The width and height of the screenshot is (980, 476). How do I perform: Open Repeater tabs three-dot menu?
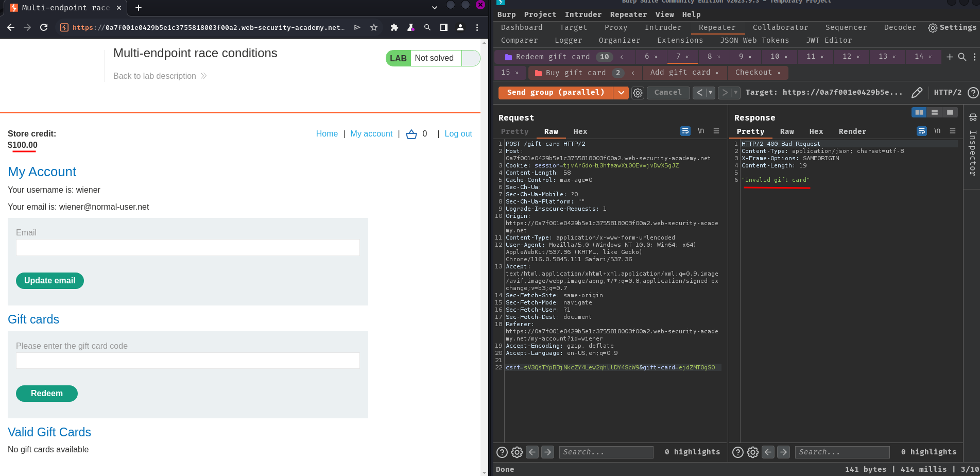[974, 57]
